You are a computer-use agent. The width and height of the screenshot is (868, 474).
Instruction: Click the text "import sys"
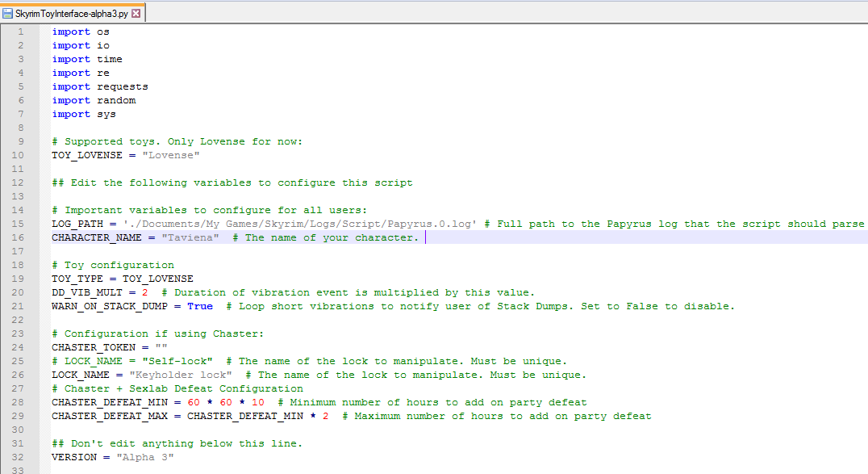[x=84, y=114]
